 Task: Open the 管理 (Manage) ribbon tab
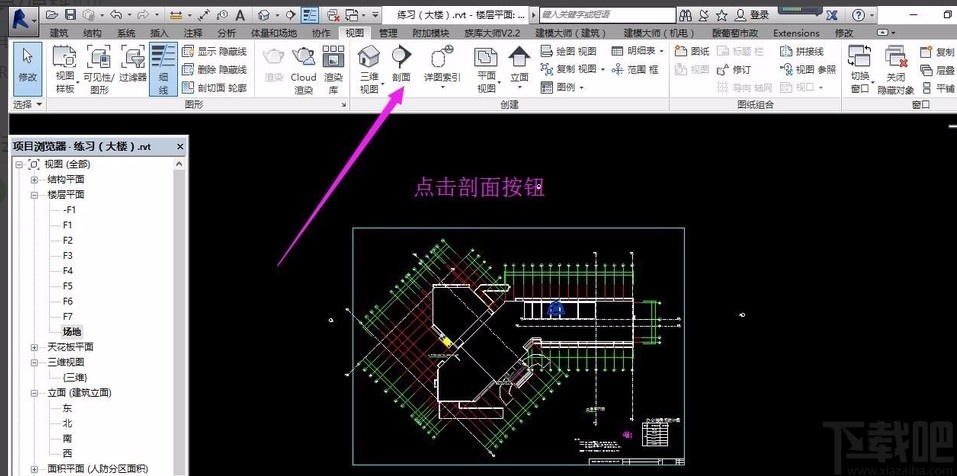point(388,33)
